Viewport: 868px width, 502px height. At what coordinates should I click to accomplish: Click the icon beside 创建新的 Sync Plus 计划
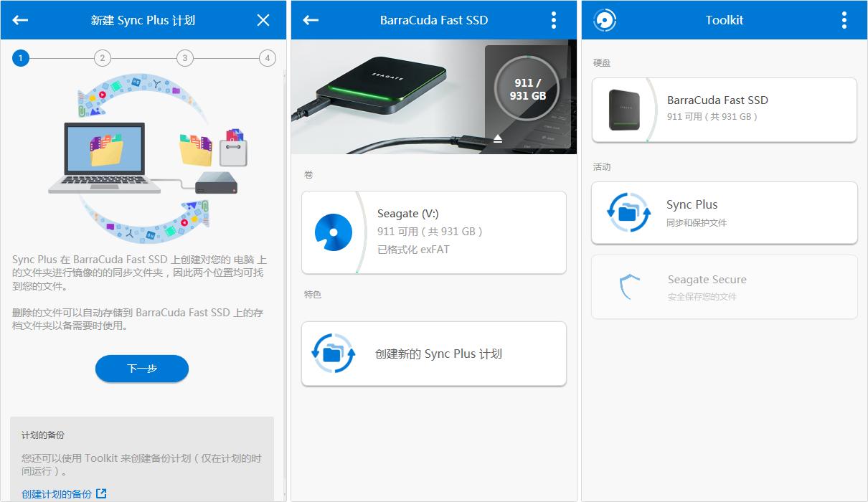point(332,353)
